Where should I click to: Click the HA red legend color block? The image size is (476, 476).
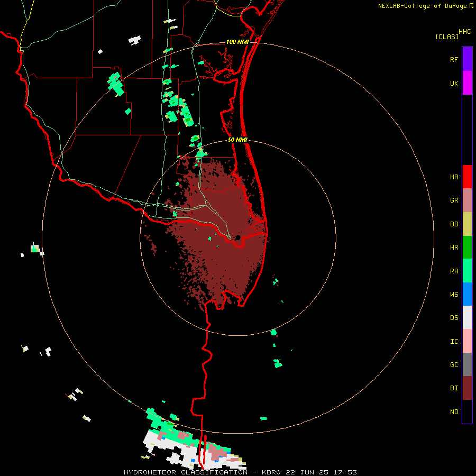pyautogui.click(x=467, y=177)
